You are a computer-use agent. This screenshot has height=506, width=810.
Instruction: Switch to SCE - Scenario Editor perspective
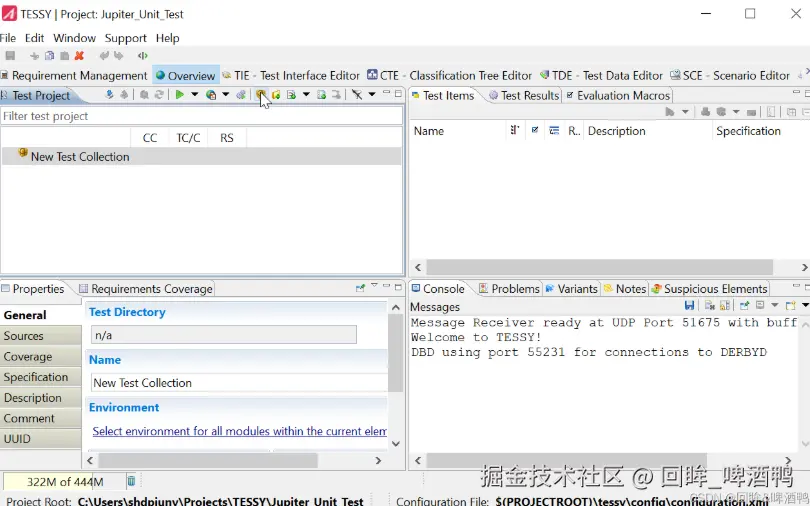pos(730,76)
